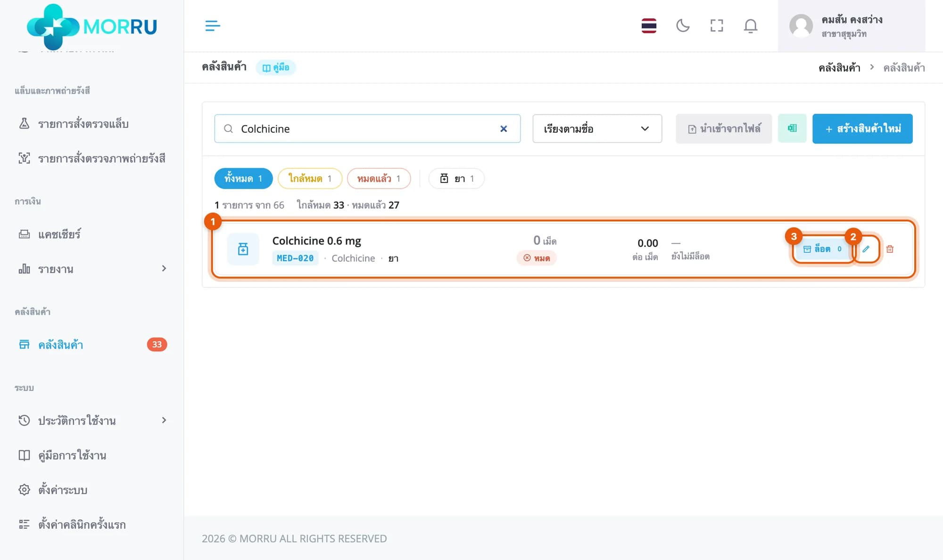943x560 pixels.
Task: Select the ใกล้หมด filter chip
Action: pyautogui.click(x=310, y=179)
